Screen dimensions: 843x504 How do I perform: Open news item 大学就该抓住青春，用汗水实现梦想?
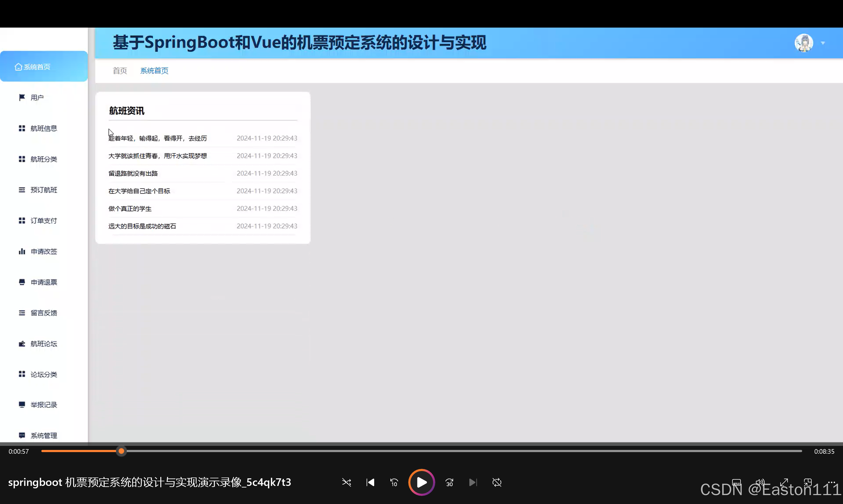(158, 156)
